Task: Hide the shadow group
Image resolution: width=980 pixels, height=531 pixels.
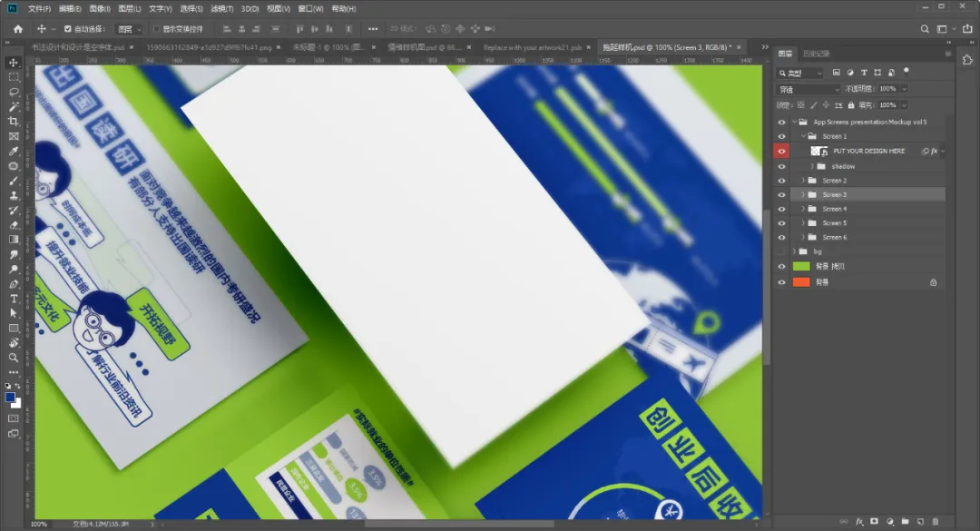Action: pyautogui.click(x=781, y=166)
